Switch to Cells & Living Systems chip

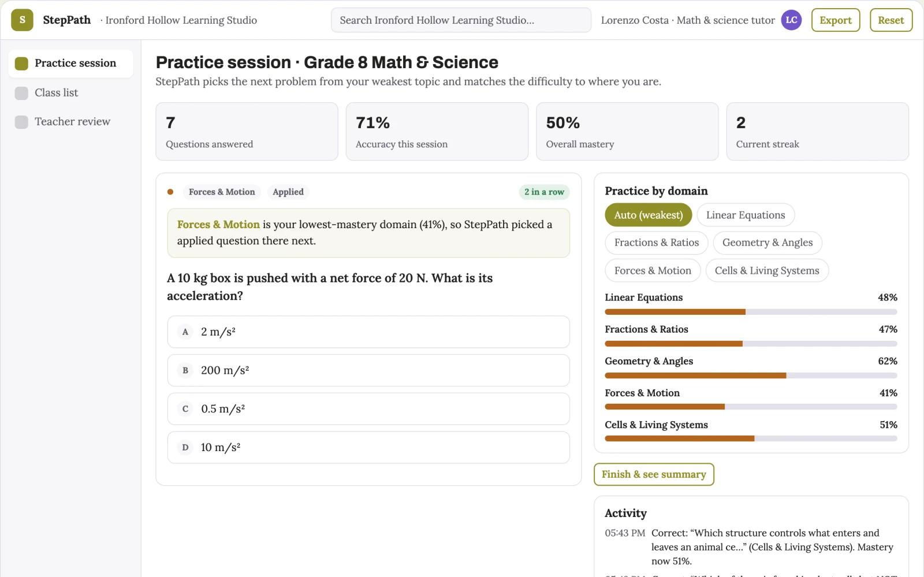pos(767,270)
